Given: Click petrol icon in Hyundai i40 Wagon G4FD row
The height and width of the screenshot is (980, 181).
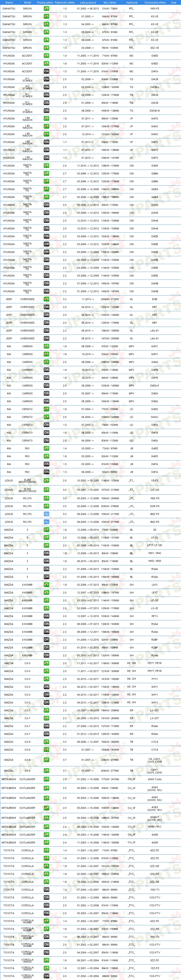Looking at the screenshot, I should tap(46, 119).
